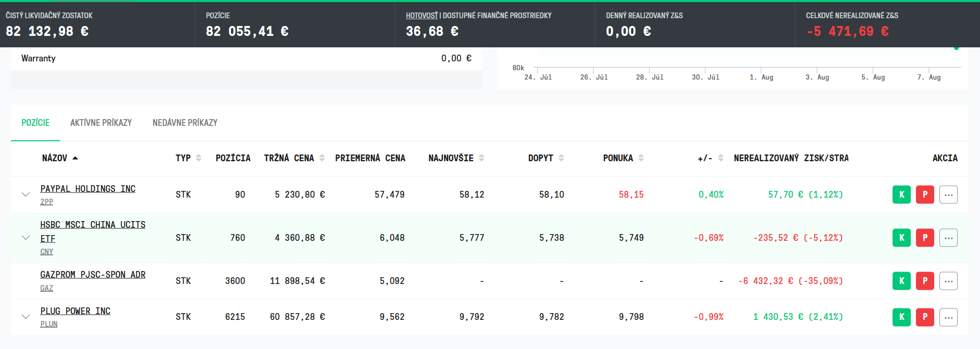This screenshot has width=980, height=349.
Task: Open Plug Power Inc link
Action: [x=75, y=311]
